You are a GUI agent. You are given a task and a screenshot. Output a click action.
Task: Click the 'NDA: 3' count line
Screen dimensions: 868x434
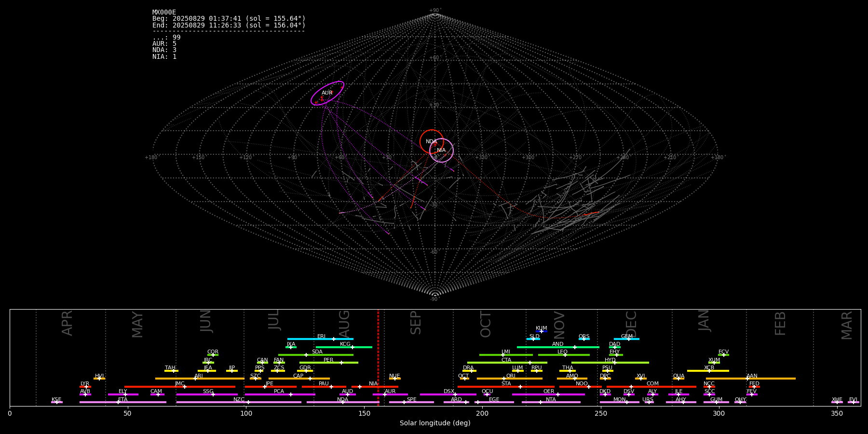[164, 50]
